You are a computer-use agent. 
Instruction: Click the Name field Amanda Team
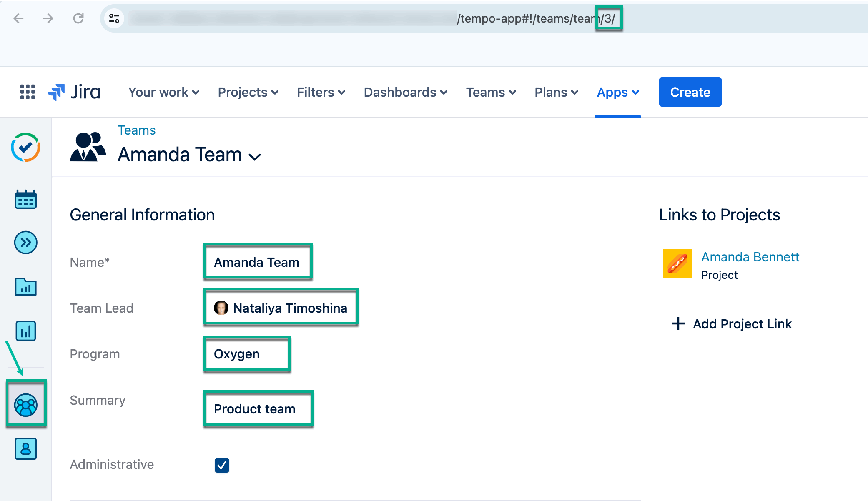click(257, 262)
